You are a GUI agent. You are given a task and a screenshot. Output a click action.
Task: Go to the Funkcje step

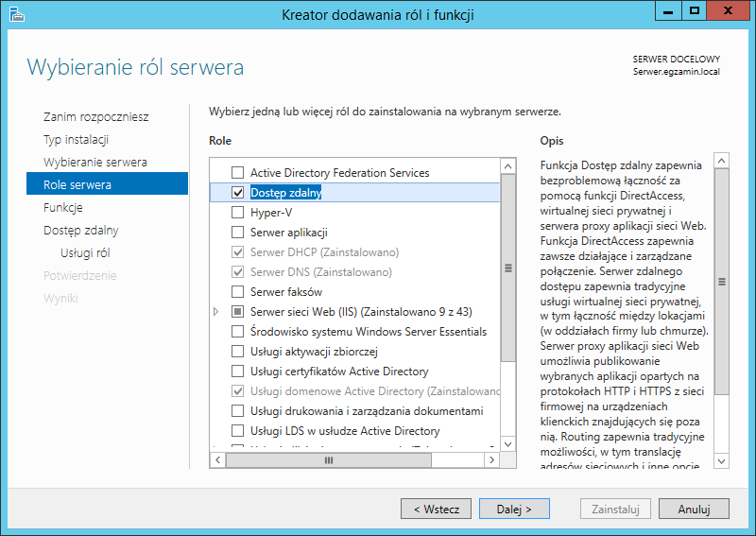coord(62,207)
